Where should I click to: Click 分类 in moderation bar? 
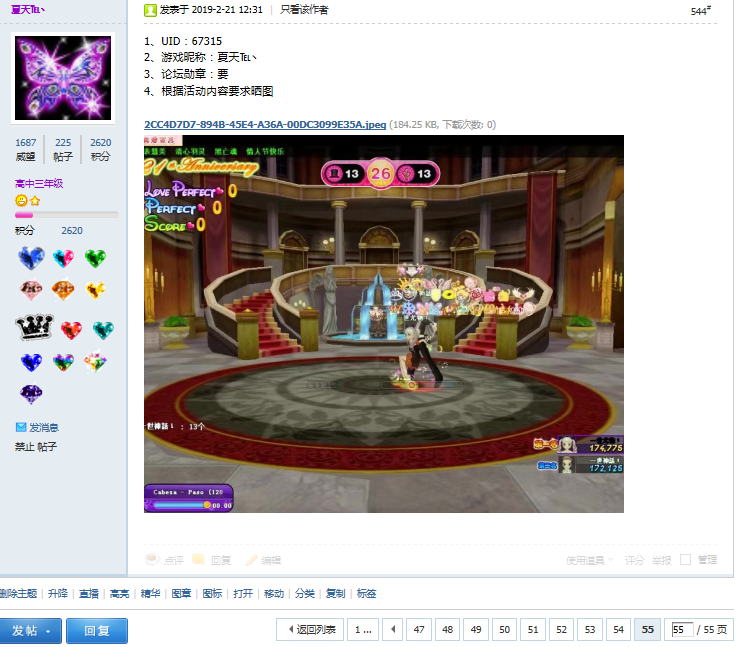[305, 593]
